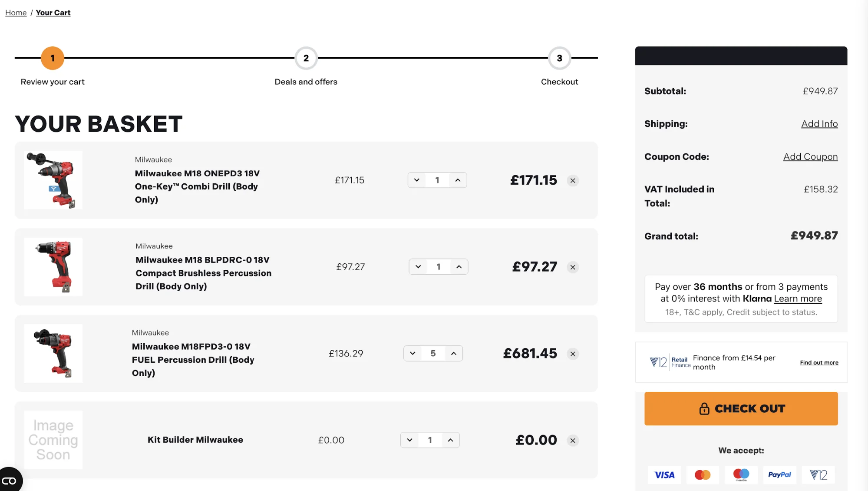Click the Home breadcrumb link

16,13
